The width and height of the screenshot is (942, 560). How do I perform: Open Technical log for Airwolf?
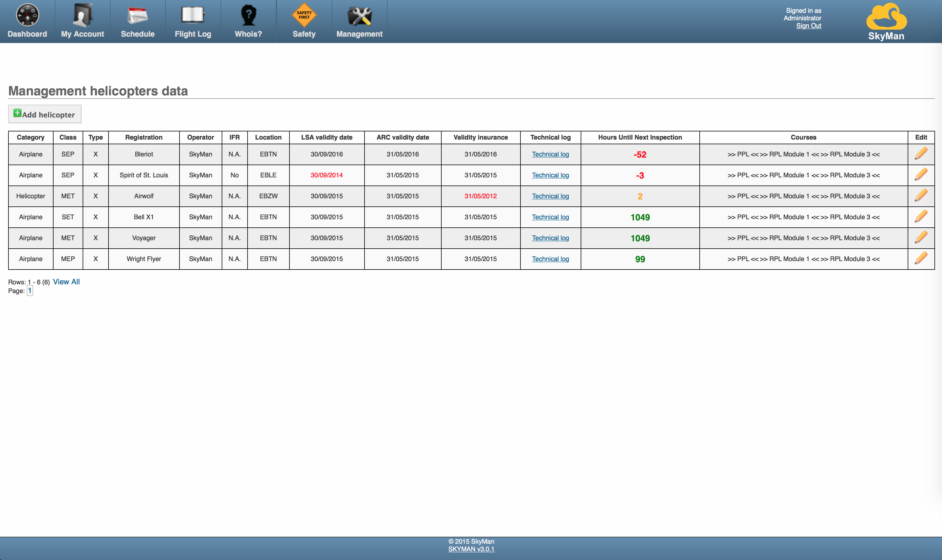point(550,196)
